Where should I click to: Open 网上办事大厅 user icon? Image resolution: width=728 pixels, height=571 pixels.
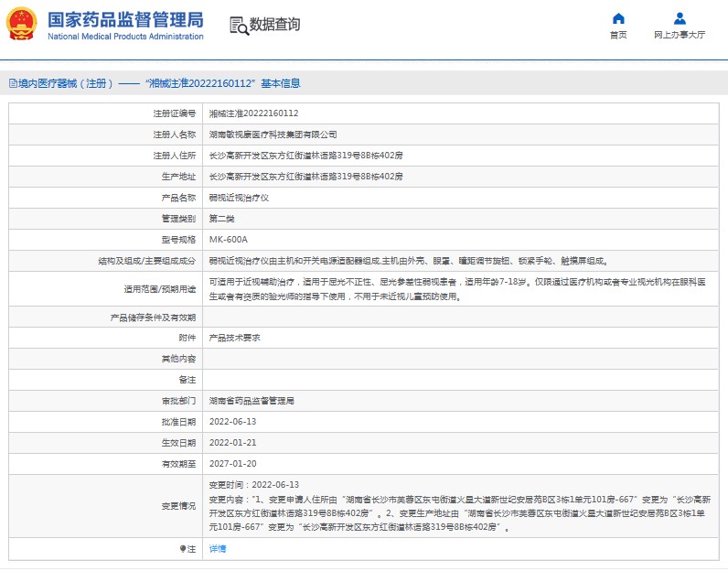680,18
